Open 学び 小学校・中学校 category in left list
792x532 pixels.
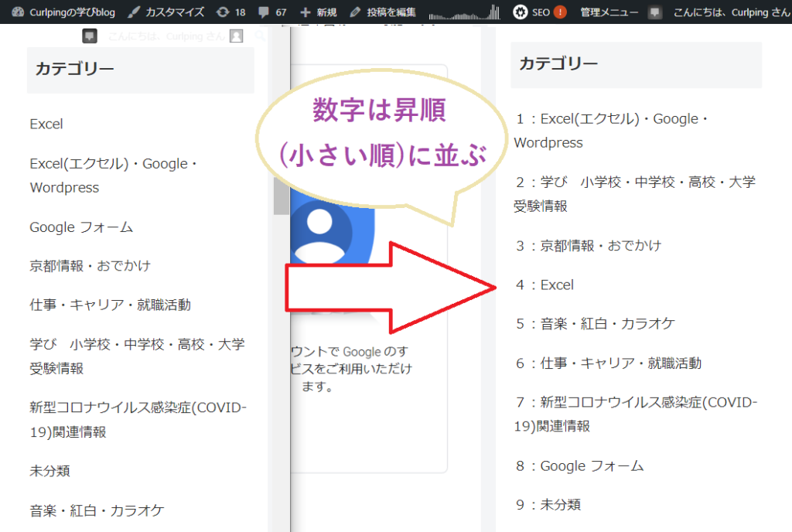point(138,356)
